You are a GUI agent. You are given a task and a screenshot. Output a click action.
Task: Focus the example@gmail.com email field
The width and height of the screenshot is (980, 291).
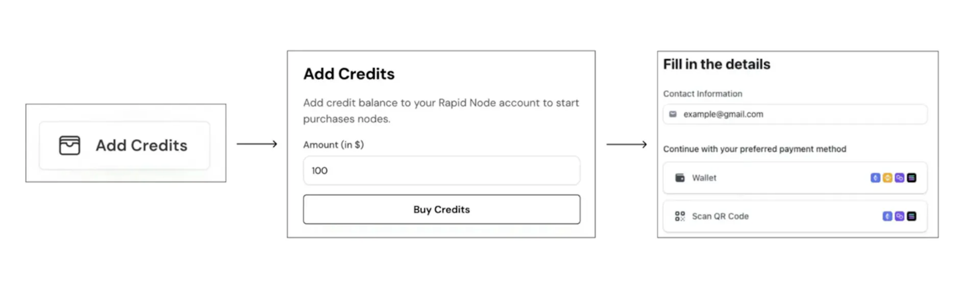click(x=795, y=114)
